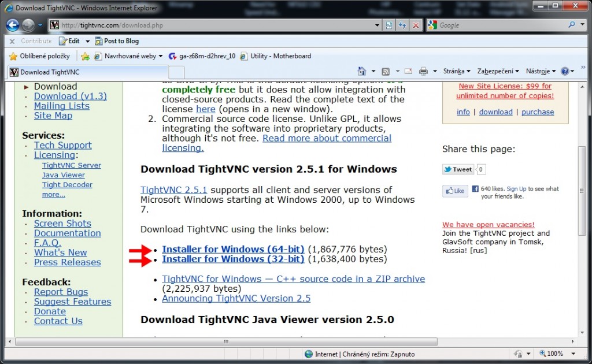Click the browser Back arrow button
The height and width of the screenshot is (364, 592).
pos(13,25)
